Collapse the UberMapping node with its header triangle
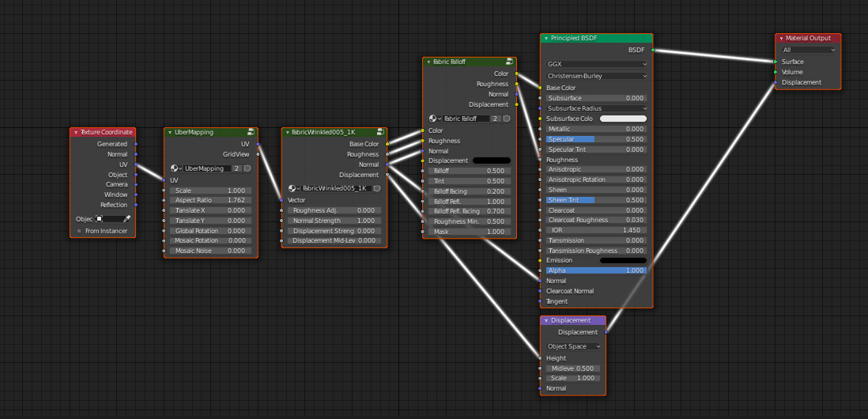868x419 pixels. [x=169, y=133]
